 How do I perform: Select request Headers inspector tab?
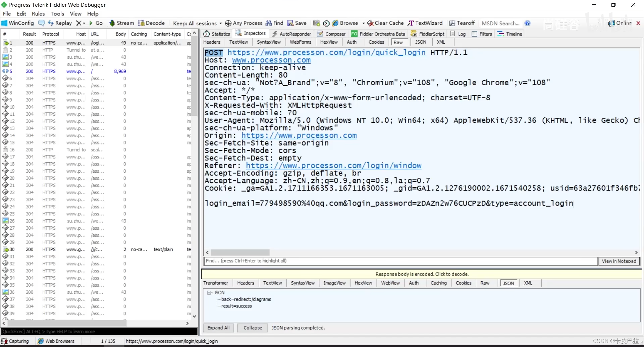pos(212,42)
